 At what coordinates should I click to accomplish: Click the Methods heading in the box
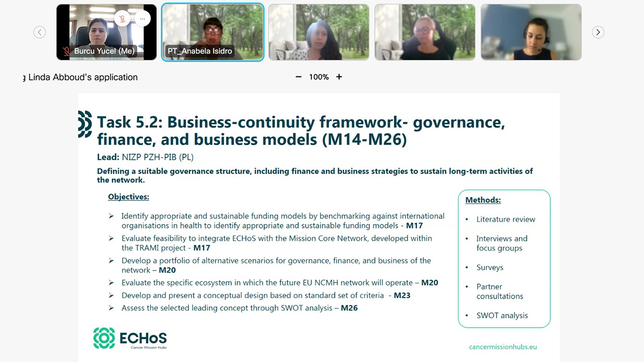point(482,200)
